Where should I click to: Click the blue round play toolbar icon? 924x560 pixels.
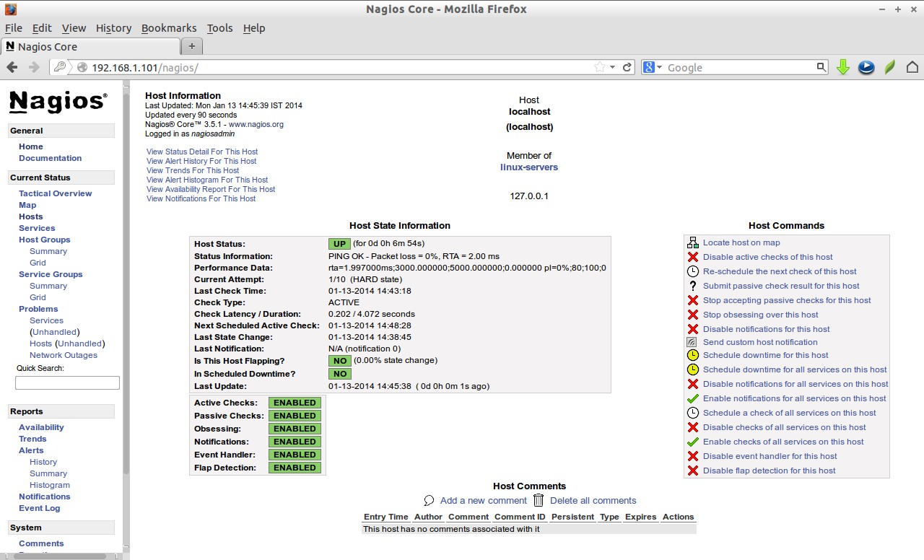click(866, 67)
